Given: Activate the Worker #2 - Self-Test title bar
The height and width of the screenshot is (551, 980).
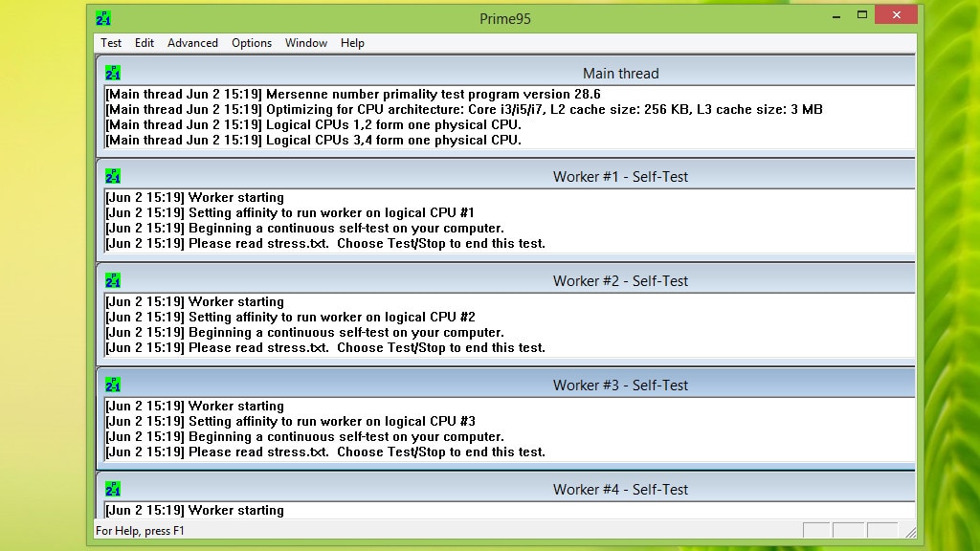Looking at the screenshot, I should point(506,281).
